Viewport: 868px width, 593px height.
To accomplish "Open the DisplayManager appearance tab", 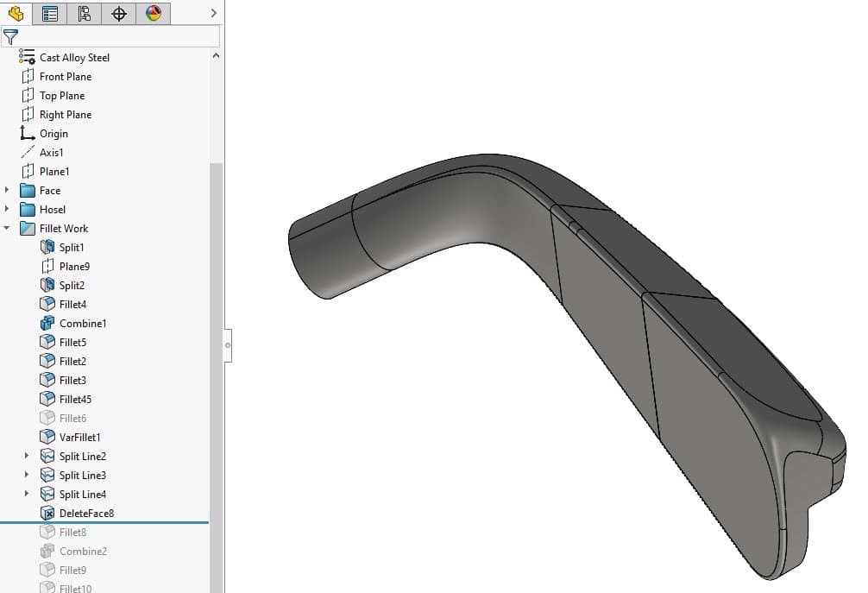I will [x=153, y=13].
